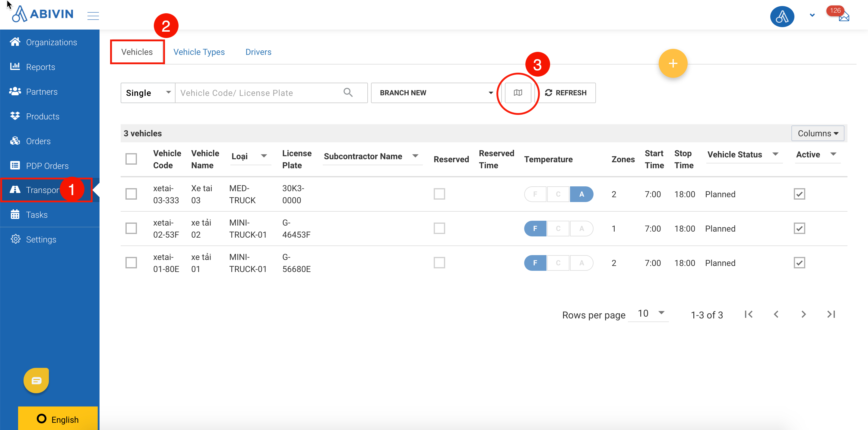Click the Abivin logo

(43, 14)
